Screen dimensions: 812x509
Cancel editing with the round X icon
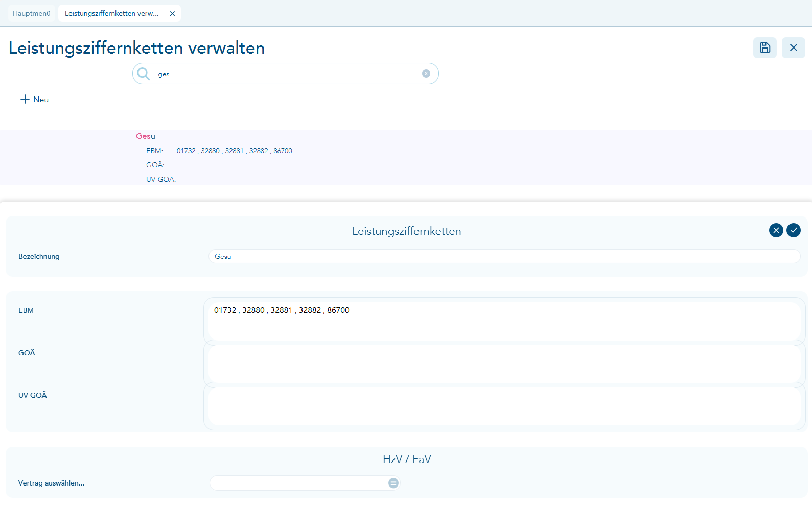point(776,230)
